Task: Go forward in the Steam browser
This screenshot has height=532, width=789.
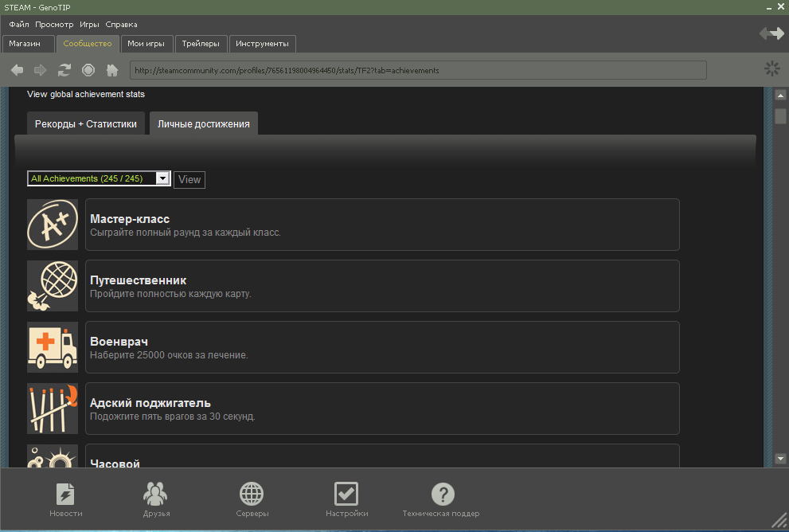Action: coord(41,70)
